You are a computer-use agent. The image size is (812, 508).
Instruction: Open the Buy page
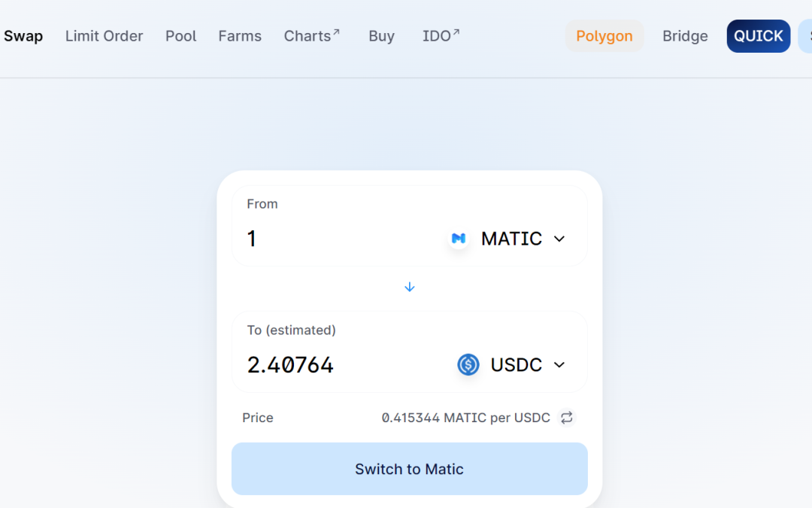[x=382, y=36]
